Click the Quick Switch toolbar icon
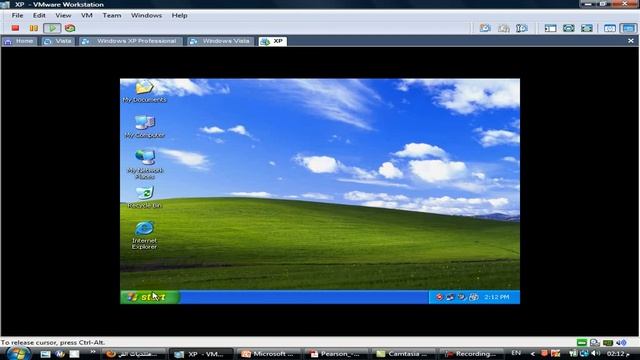 pos(569,28)
